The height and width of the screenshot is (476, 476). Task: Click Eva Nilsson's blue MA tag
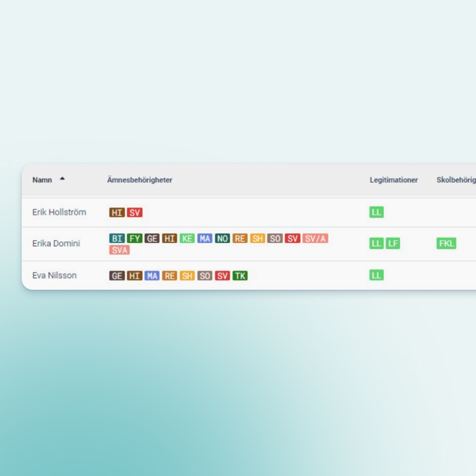pyautogui.click(x=152, y=276)
